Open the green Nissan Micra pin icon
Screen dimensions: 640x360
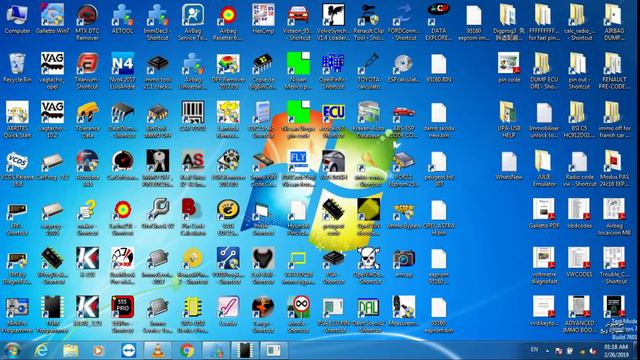[x=298, y=70]
